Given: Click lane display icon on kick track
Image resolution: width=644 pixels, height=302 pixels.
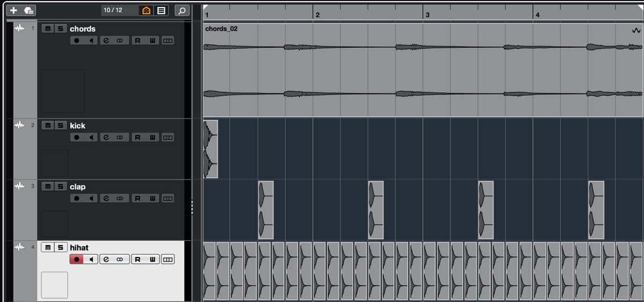Looking at the screenshot, I should coord(168,137).
